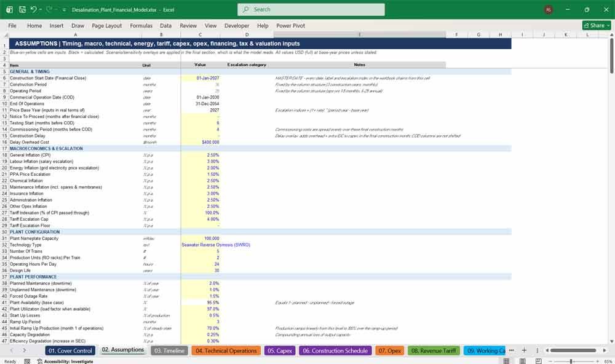
Task: Open the Share button dropdown arrow
Action: [x=608, y=25]
